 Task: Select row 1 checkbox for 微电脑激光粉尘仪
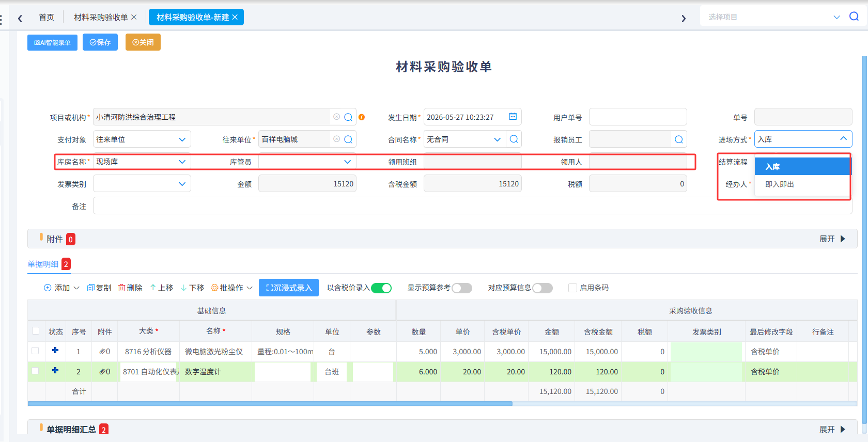coord(35,351)
